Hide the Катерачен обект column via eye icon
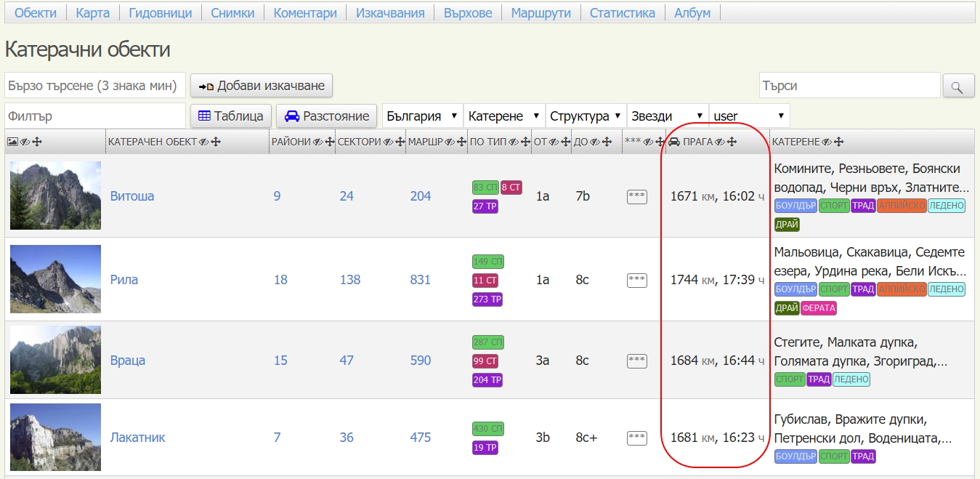The image size is (980, 479). pyautogui.click(x=204, y=142)
